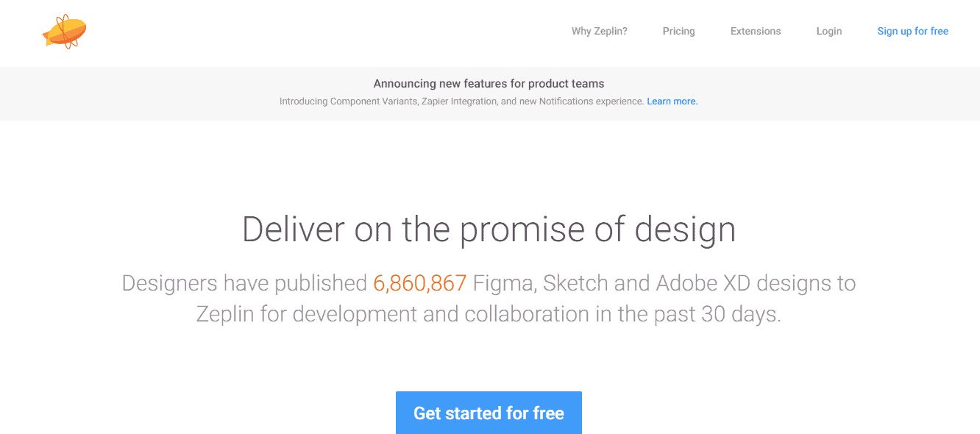Open the Why Zeplin? menu item
This screenshot has width=980, height=434.
pyautogui.click(x=600, y=31)
